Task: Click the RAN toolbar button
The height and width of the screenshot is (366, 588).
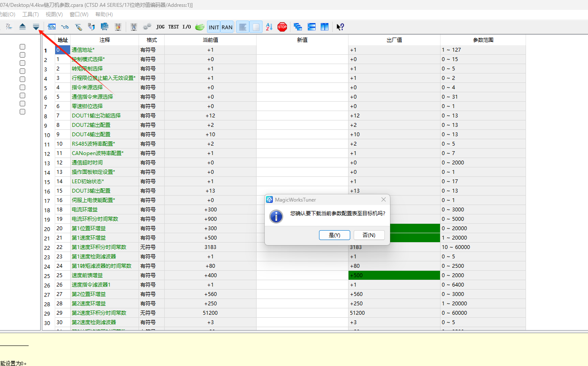Action: pyautogui.click(x=227, y=27)
